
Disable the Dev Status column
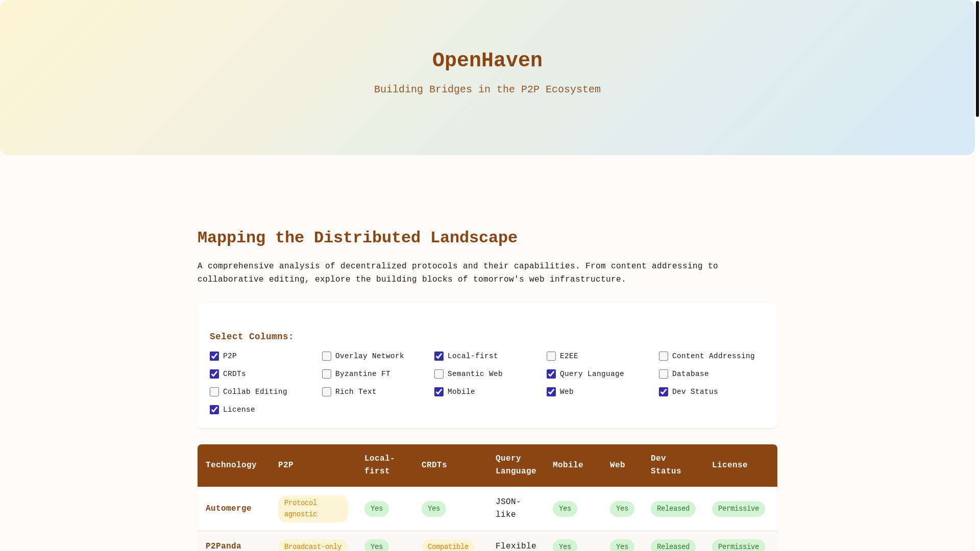click(664, 392)
